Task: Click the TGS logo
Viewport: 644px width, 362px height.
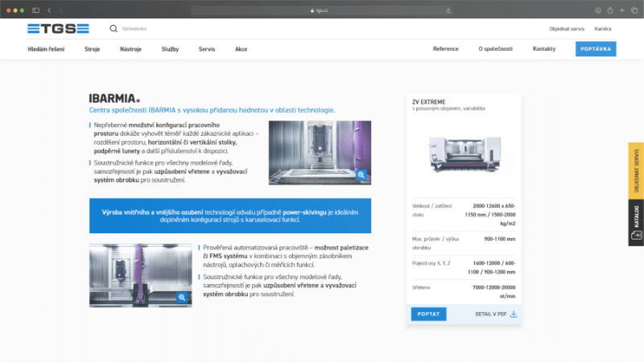Action: (58, 29)
